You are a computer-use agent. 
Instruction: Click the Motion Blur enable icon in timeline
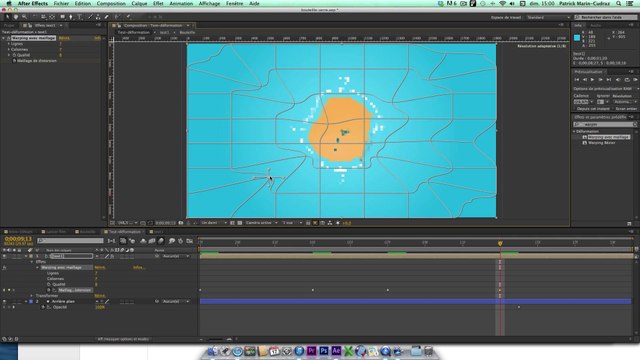161,241
